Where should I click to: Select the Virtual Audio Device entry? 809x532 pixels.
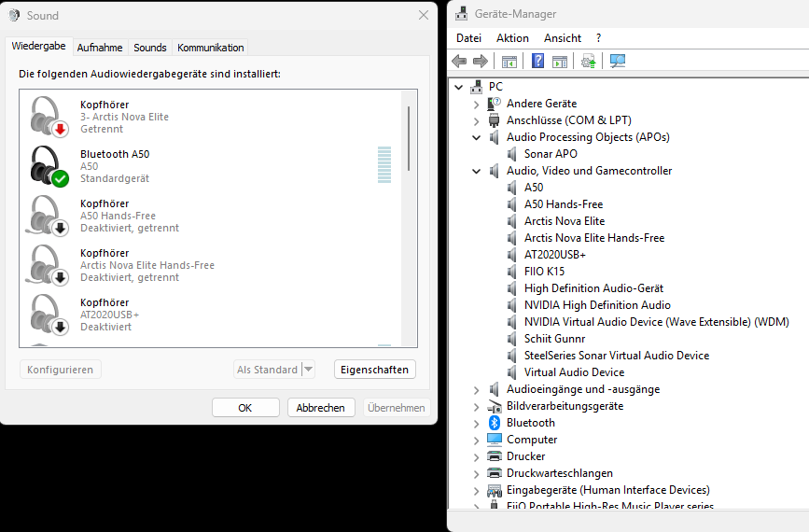pyautogui.click(x=574, y=372)
